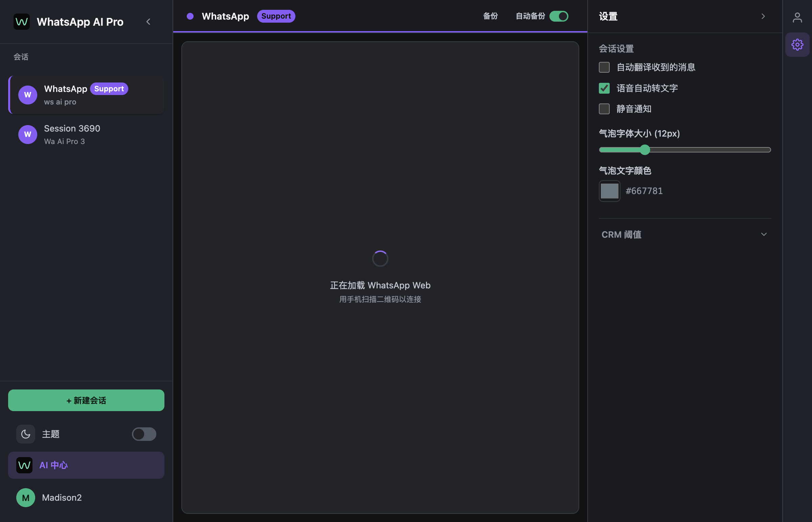
Task: Click the 备份 backup button
Action: coord(491,16)
